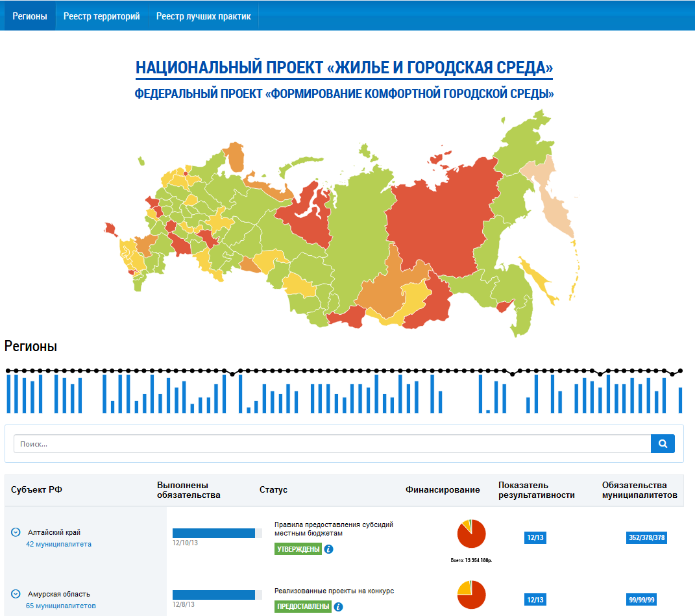Viewport: 695px width, 616px height.
Task: Click the magnifier search button
Action: coord(663,444)
